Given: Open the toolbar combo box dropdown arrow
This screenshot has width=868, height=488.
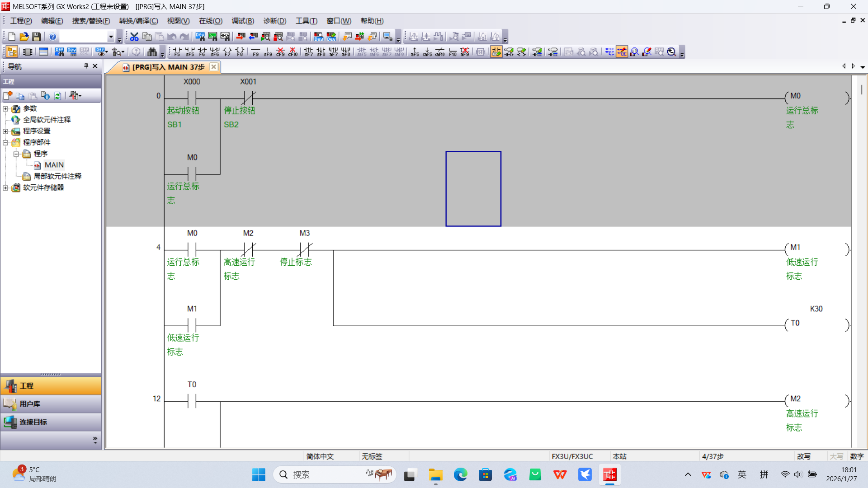Looking at the screenshot, I should point(111,37).
